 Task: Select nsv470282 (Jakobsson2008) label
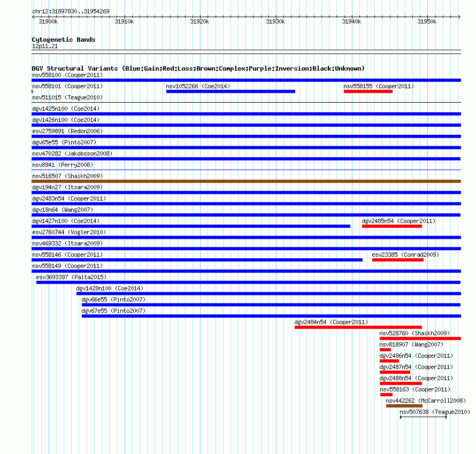tap(72, 153)
